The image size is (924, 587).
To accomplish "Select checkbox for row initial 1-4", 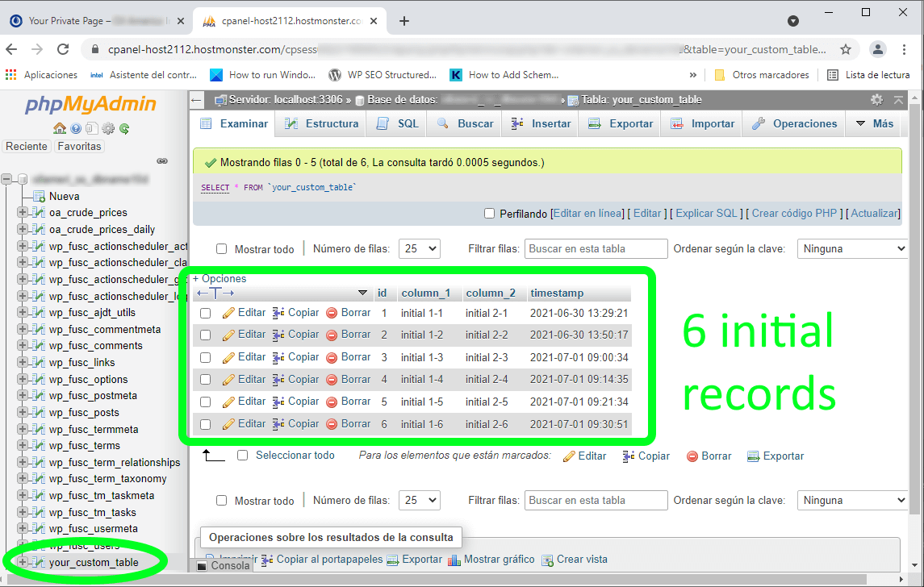I will [x=205, y=380].
